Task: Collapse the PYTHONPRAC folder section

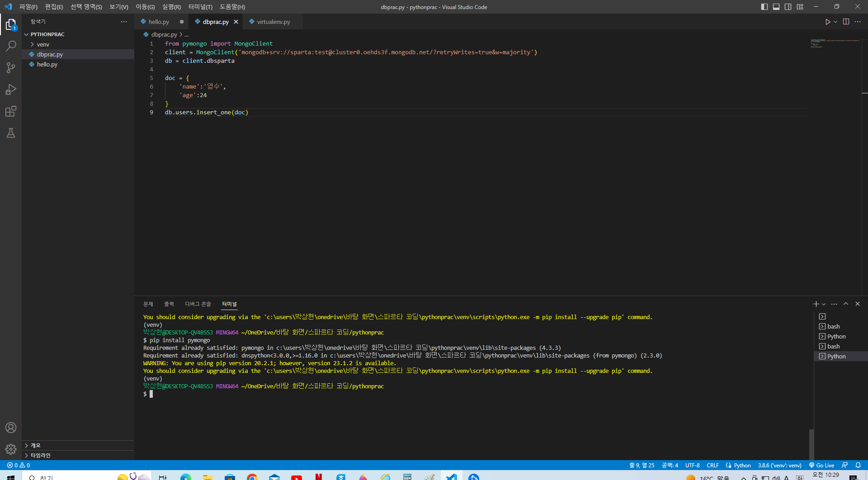Action: 78,34
